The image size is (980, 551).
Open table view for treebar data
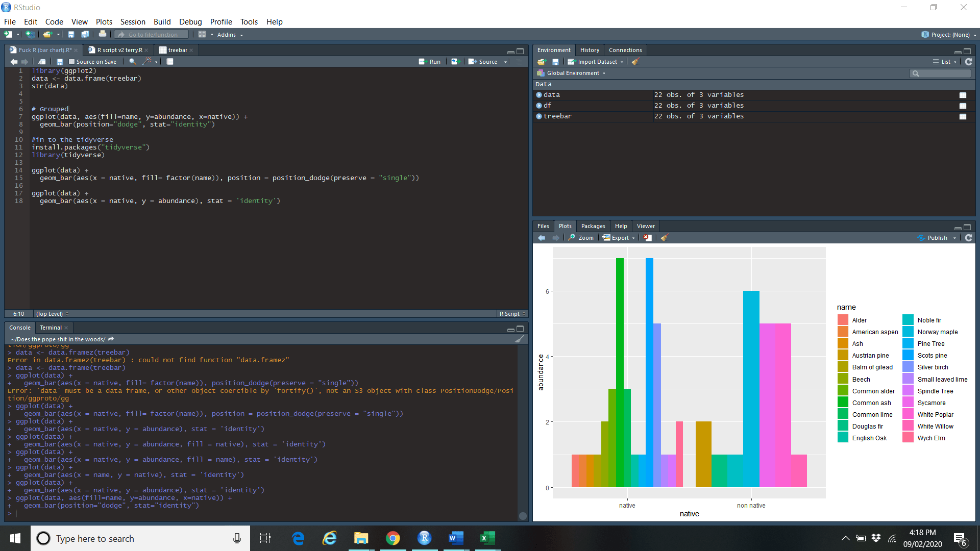pos(963,116)
